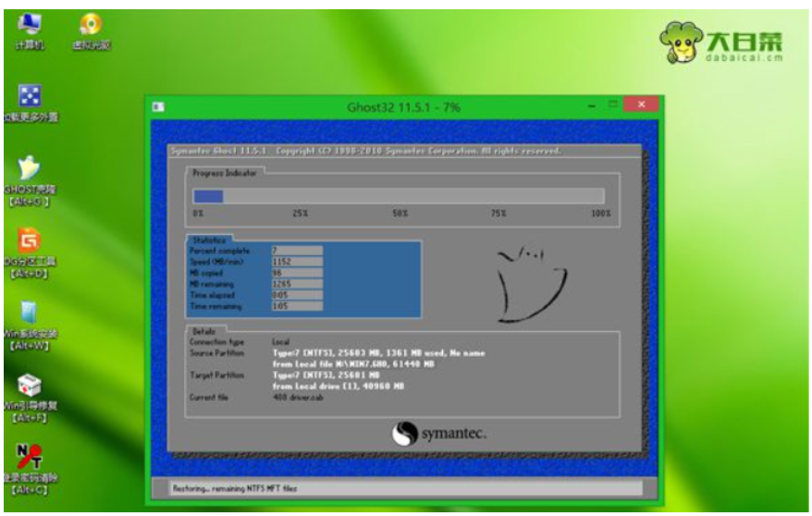Click the restore progress bar

pyautogui.click(x=399, y=196)
